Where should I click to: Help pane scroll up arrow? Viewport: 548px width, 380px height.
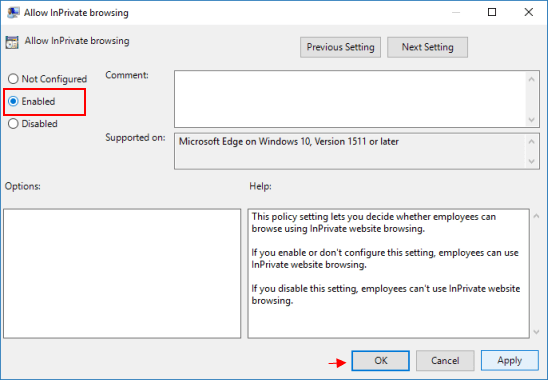[536, 216]
